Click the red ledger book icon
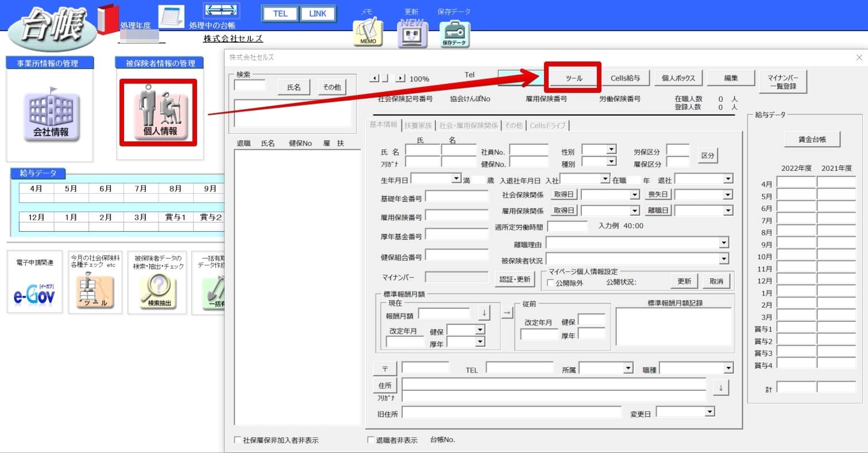The height and width of the screenshot is (453, 868). click(x=107, y=20)
